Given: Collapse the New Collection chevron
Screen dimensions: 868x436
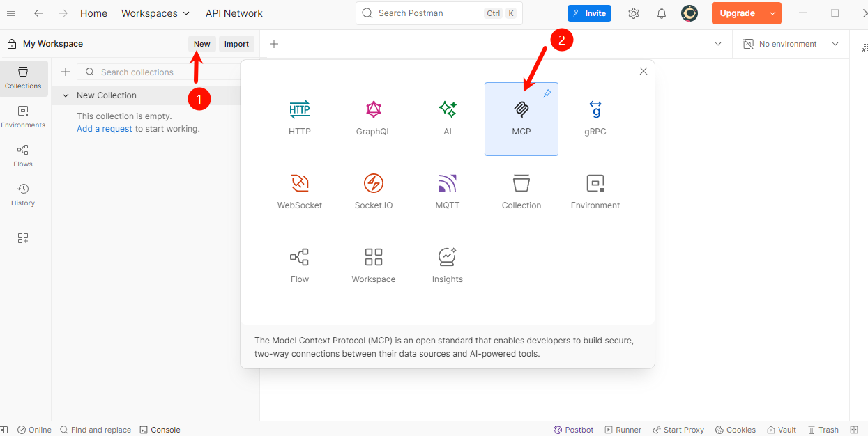Looking at the screenshot, I should (x=66, y=95).
